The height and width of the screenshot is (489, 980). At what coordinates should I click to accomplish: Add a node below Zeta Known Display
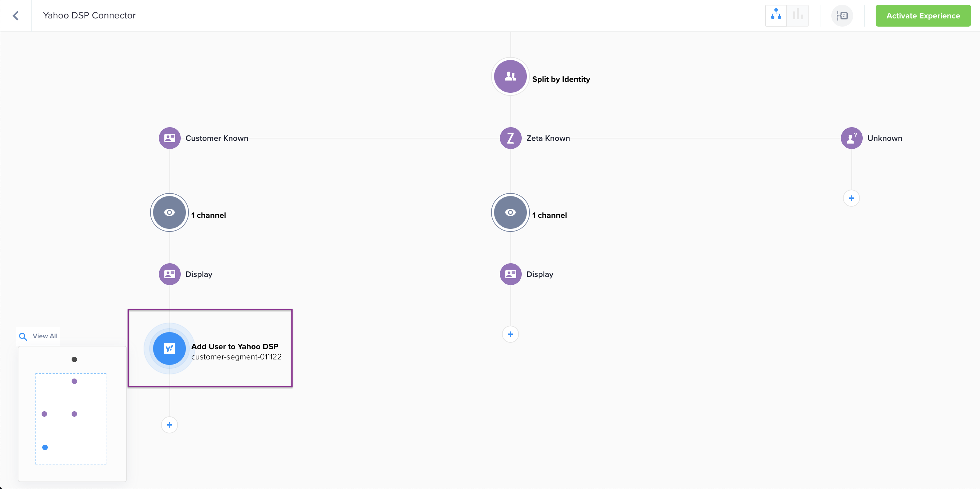[510, 334]
